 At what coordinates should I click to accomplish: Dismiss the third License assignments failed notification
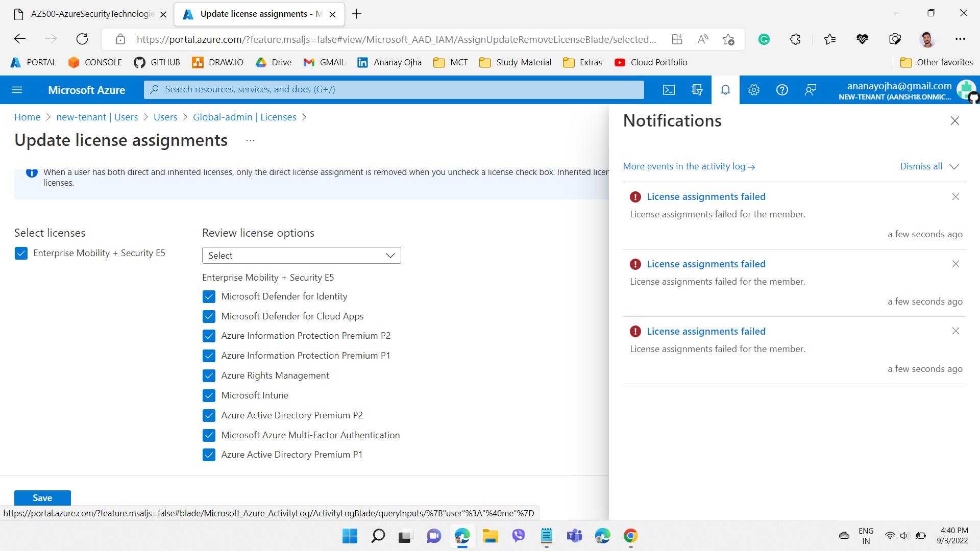(x=955, y=331)
